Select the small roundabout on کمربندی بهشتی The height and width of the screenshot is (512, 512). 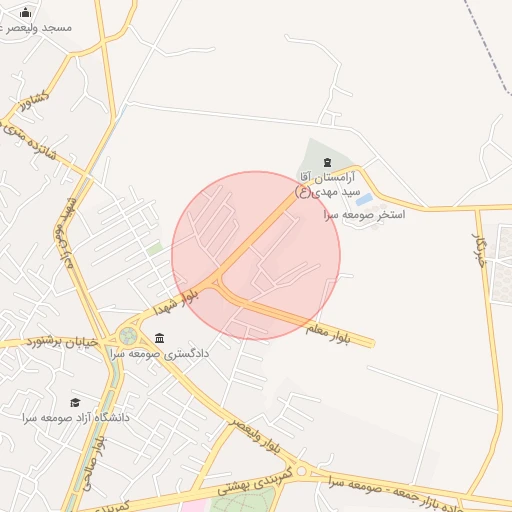coord(301,471)
